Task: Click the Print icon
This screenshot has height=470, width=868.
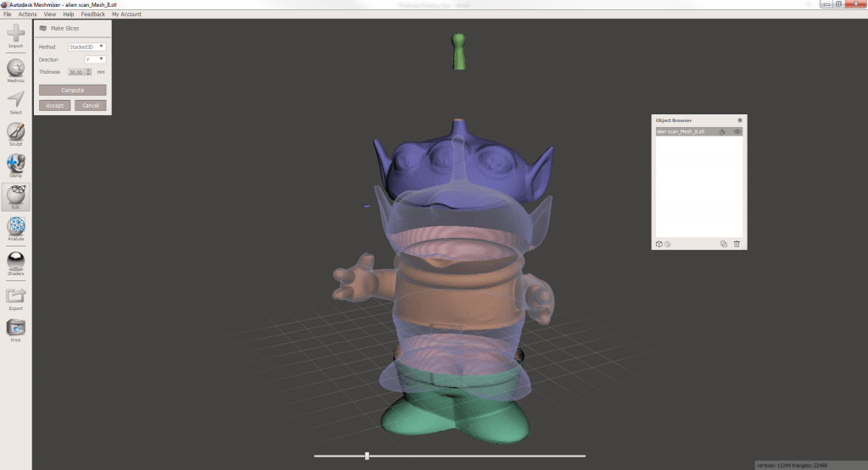Action: coord(15,329)
